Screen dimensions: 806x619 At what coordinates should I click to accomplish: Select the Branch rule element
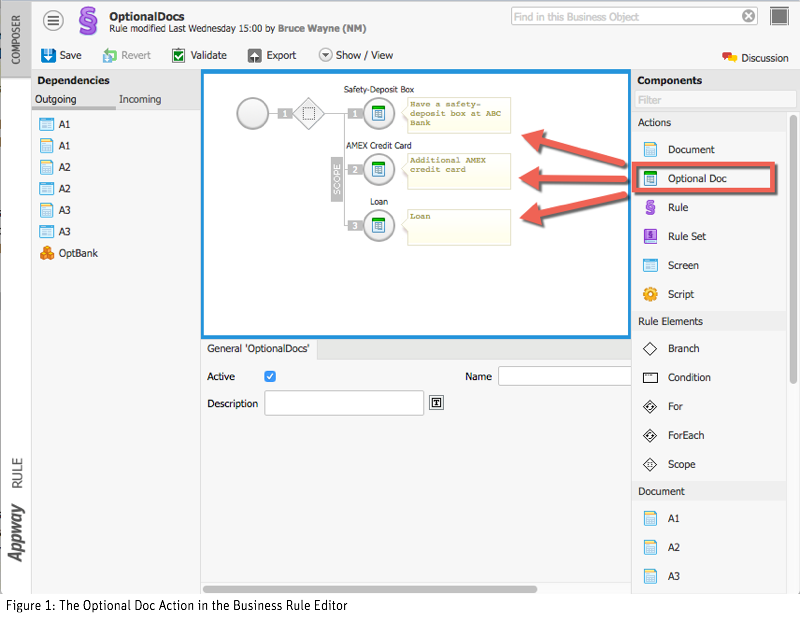coord(683,348)
